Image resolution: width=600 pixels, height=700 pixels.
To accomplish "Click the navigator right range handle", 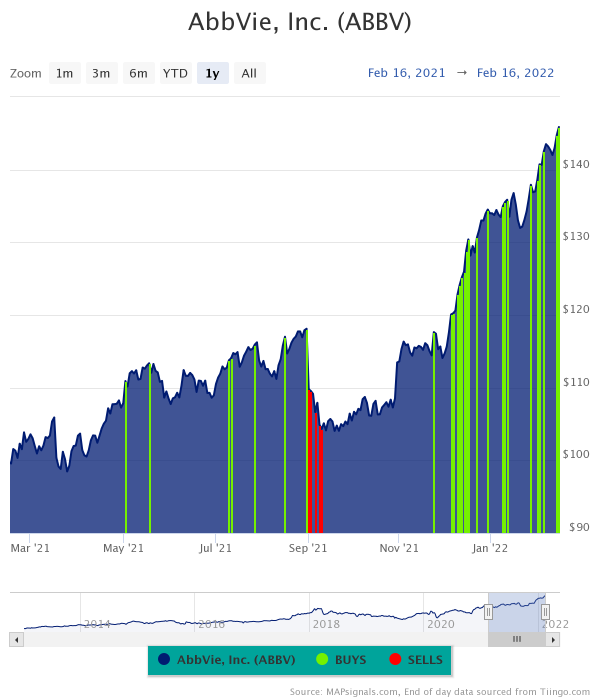I will tap(545, 611).
